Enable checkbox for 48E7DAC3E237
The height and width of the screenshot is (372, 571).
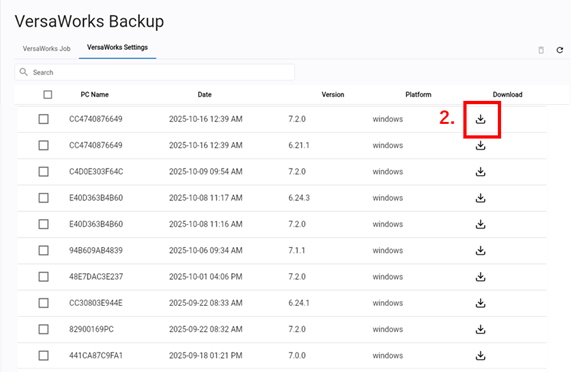click(44, 277)
